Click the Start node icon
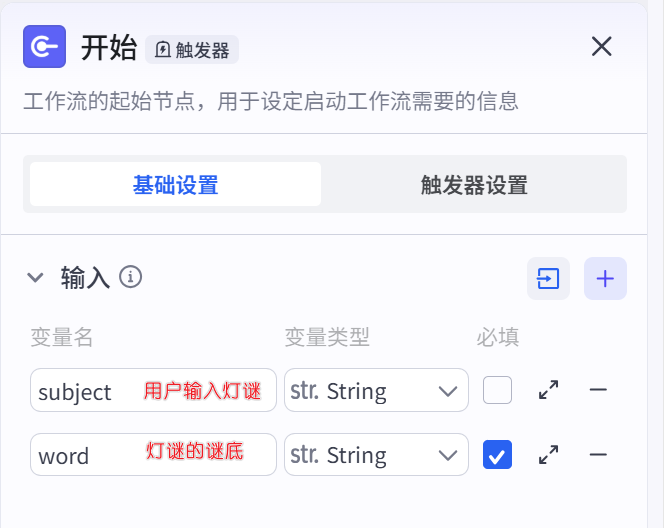 44,47
